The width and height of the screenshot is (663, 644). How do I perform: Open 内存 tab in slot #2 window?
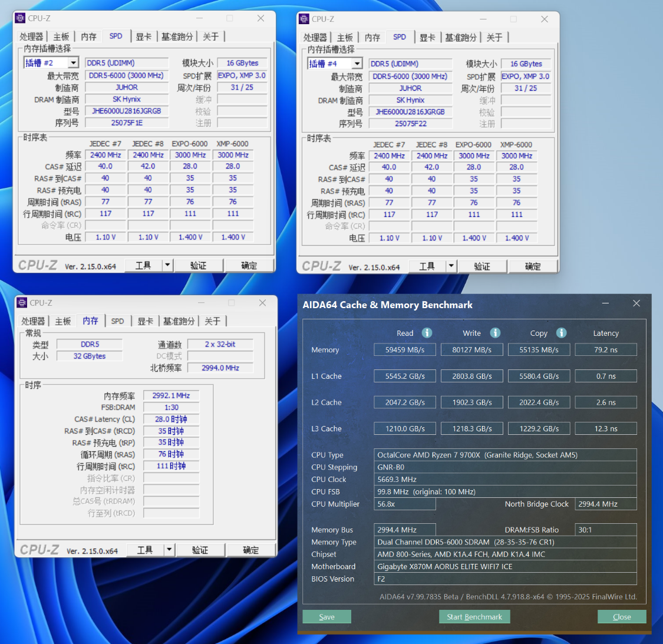tap(88, 37)
